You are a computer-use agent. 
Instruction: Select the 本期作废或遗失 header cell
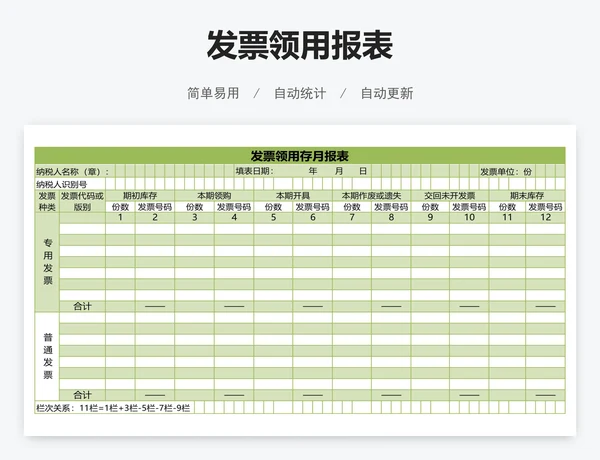click(x=372, y=196)
